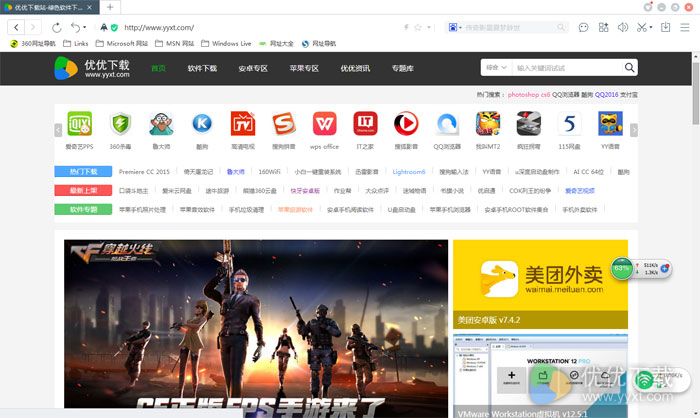700x418 pixels.
Task: Open the IT之家 red icon
Action: coord(365,124)
